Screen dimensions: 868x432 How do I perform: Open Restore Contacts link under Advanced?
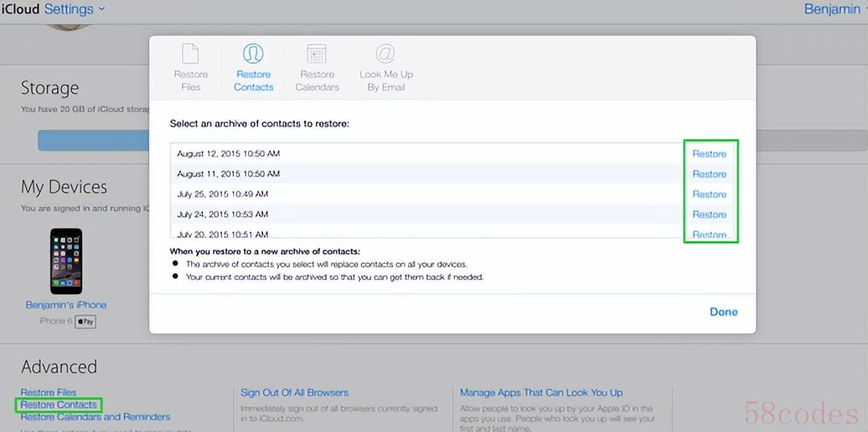coord(59,405)
